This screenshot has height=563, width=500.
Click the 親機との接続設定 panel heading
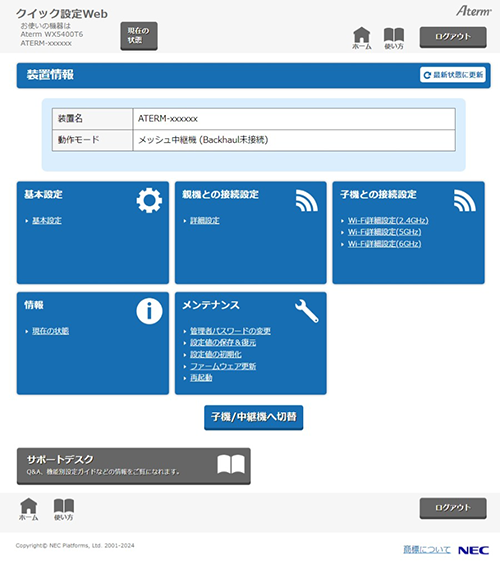tap(220, 195)
